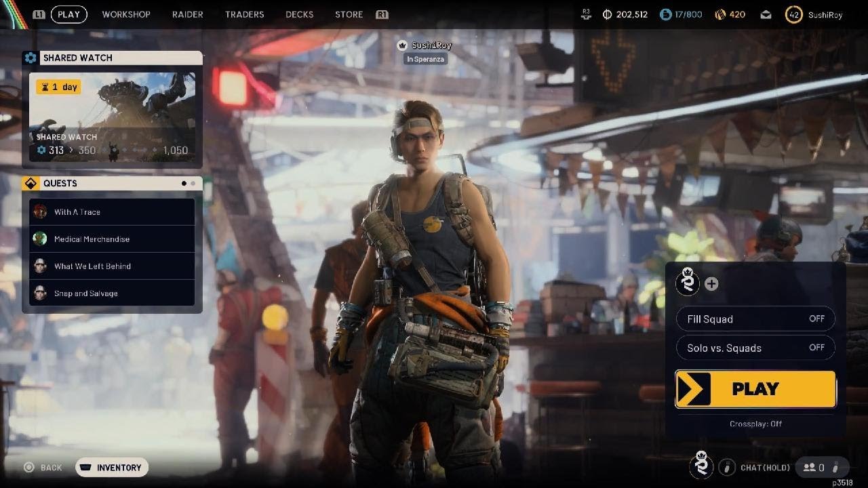Open the With A Trace quest
Screen dimensions: 868x488
pyautogui.click(x=112, y=211)
